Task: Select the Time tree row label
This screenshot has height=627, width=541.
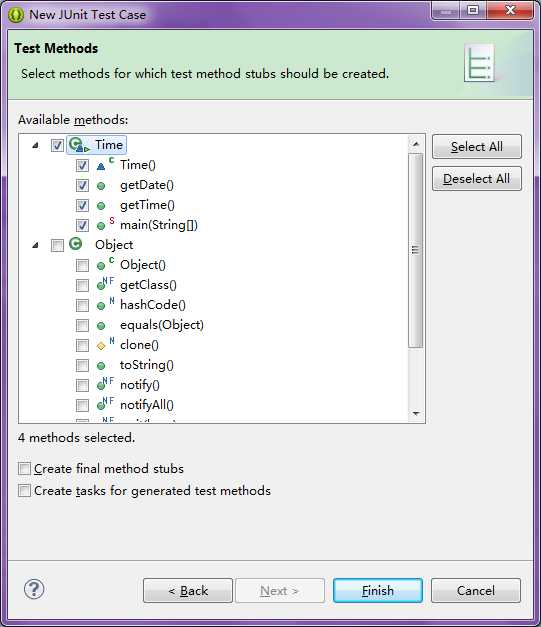Action: (109, 145)
